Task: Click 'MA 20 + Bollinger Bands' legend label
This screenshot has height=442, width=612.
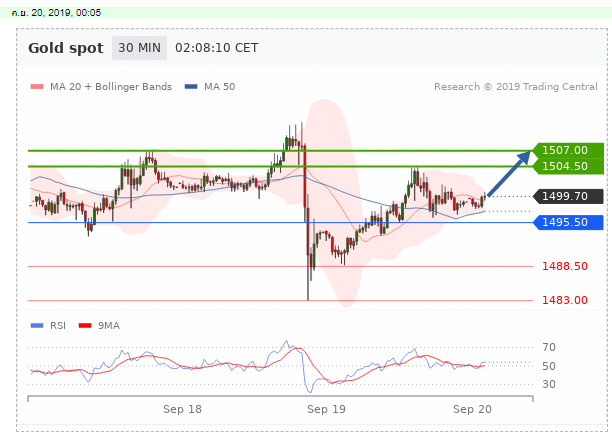Action: [111, 87]
